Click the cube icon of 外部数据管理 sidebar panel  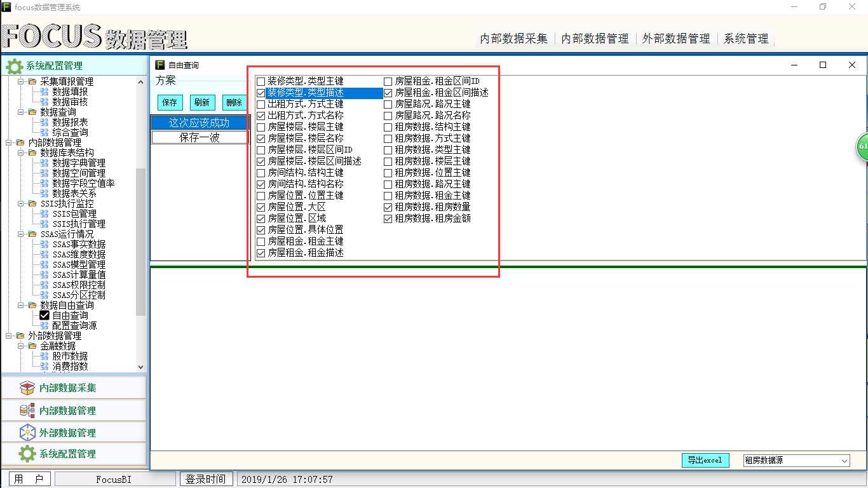[x=27, y=433]
